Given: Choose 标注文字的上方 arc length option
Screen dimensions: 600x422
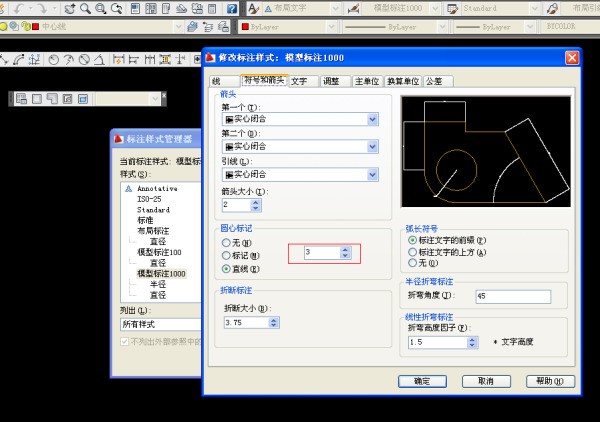Looking at the screenshot, I should [x=412, y=252].
